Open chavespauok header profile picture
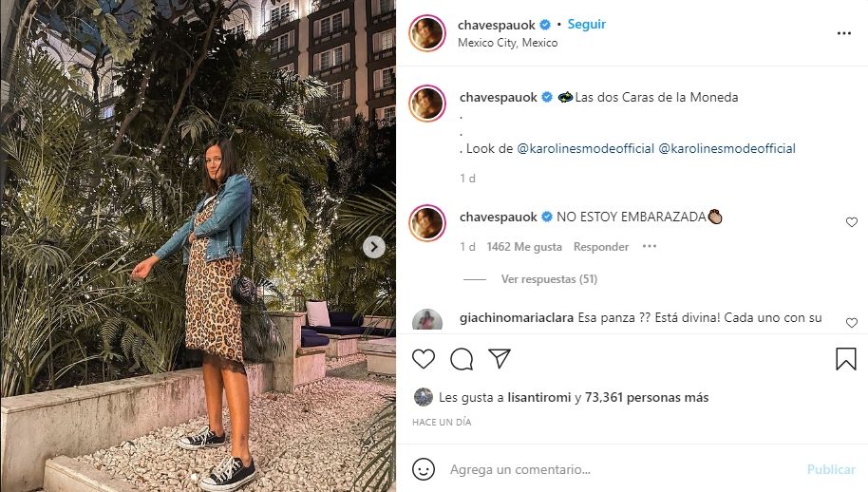 pos(426,33)
